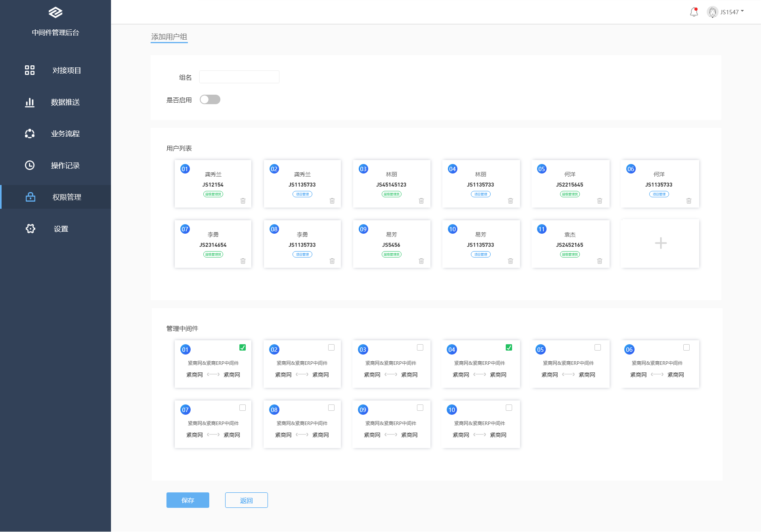This screenshot has height=532, width=761.
Task: Click the 设置 gear icon
Action: tap(31, 229)
